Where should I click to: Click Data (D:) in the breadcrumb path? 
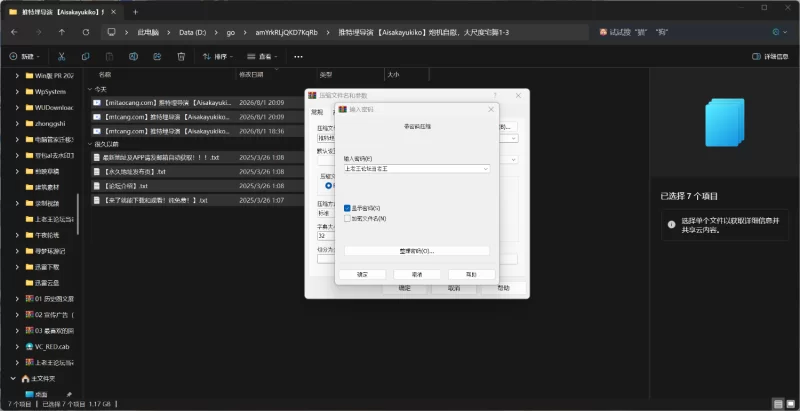point(192,32)
